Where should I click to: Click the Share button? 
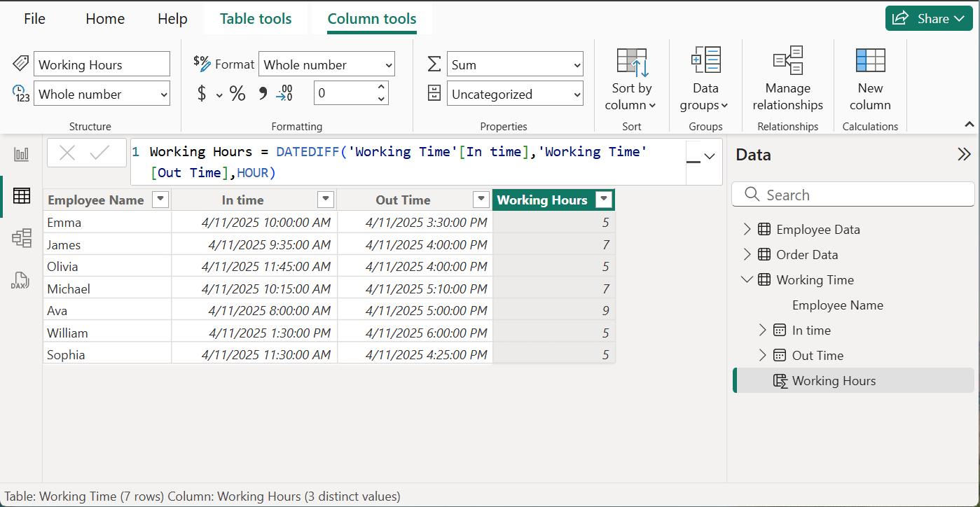[x=928, y=19]
